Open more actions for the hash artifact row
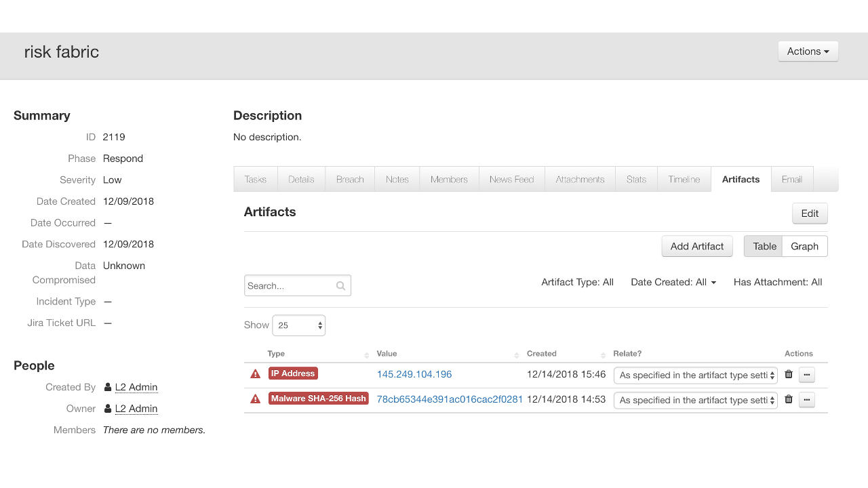The height and width of the screenshot is (488, 868). (x=806, y=399)
